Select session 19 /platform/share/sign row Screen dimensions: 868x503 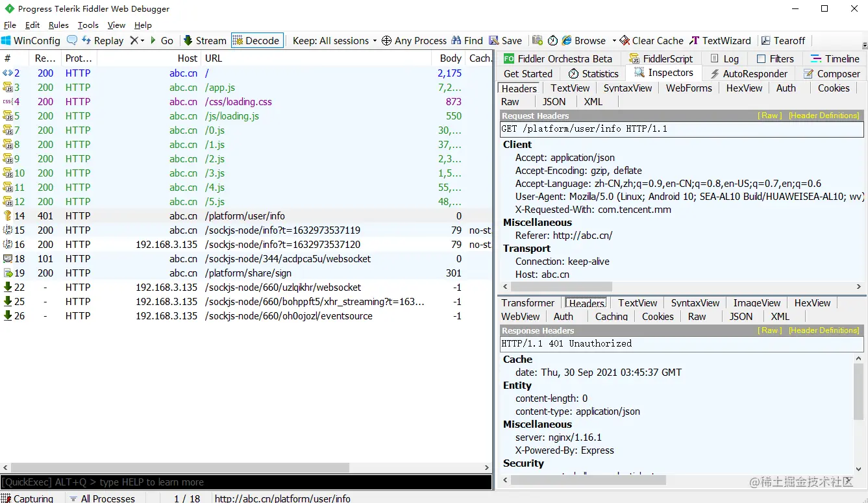click(245, 273)
